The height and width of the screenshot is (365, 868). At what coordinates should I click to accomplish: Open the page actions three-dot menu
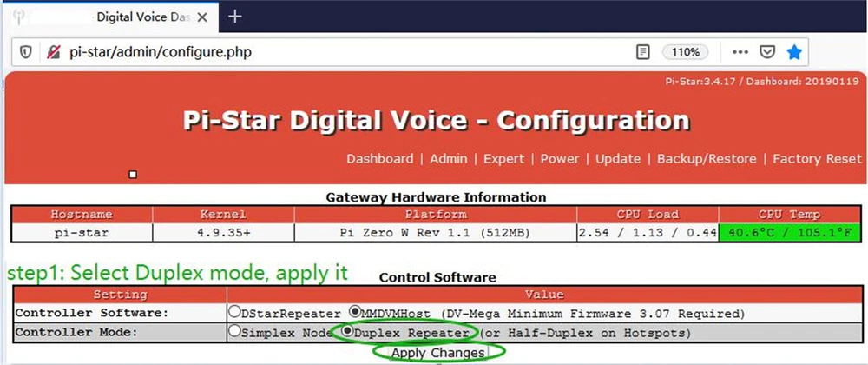point(740,52)
